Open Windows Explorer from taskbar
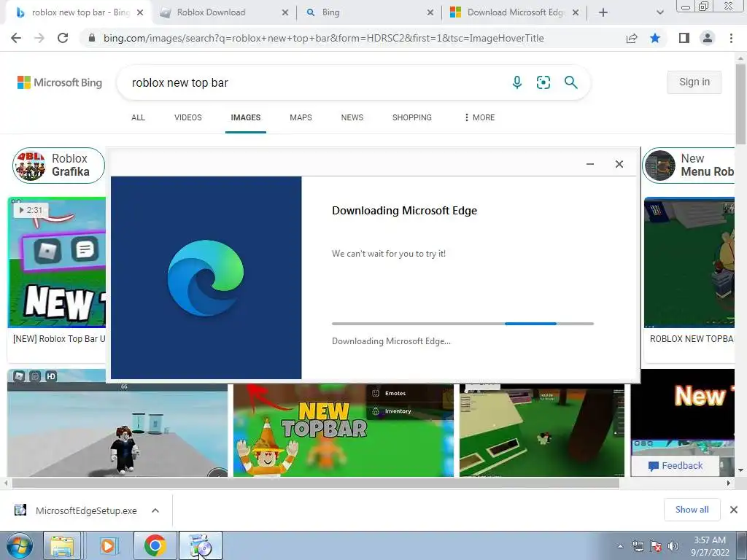747x560 pixels. pos(62,545)
